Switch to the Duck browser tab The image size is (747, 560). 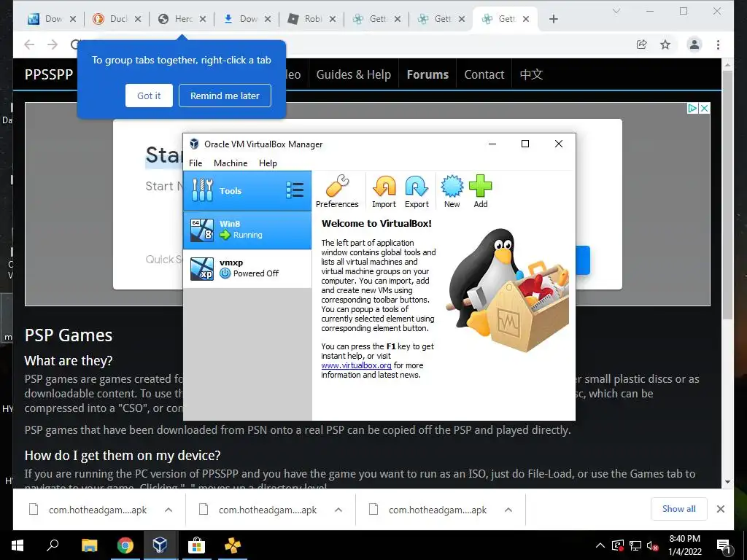[x=117, y=19]
